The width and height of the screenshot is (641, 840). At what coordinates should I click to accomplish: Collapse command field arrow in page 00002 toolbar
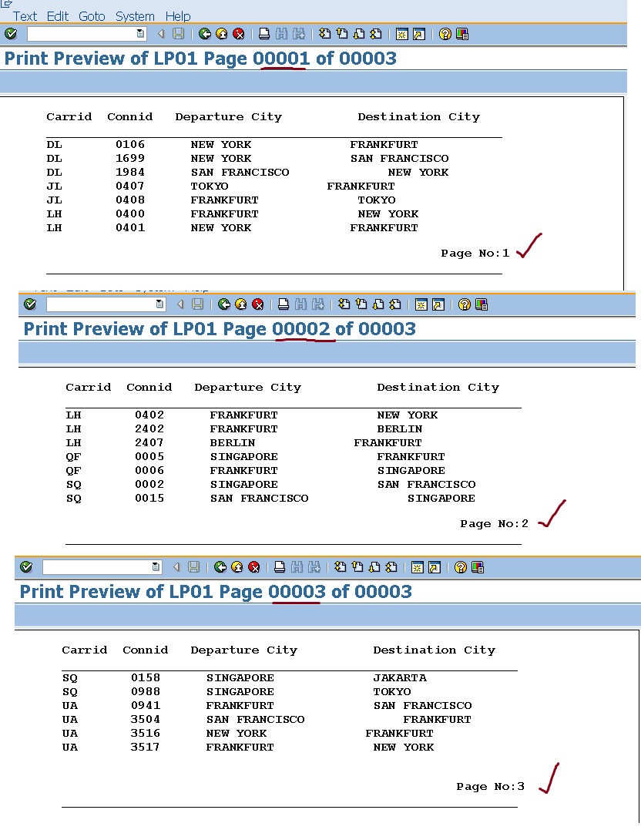[x=180, y=305]
